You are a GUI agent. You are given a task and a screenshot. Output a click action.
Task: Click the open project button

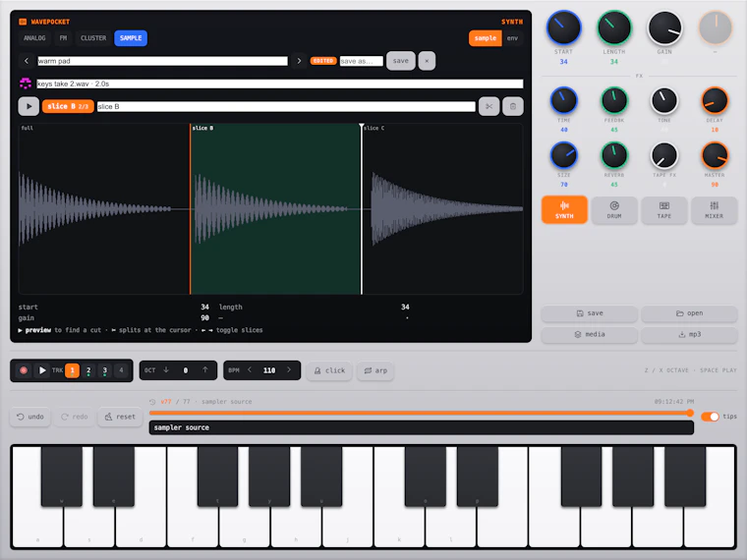coord(689,313)
